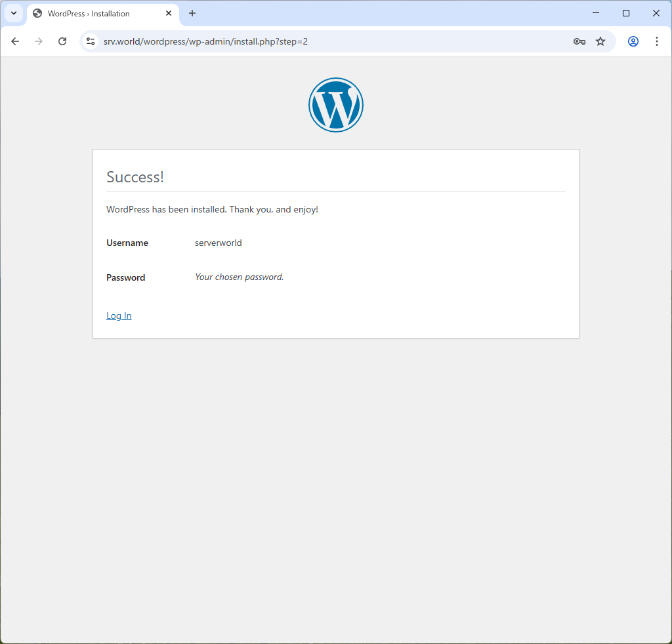View site information icon in address bar
Screen dimensions: 672x644
coord(91,41)
